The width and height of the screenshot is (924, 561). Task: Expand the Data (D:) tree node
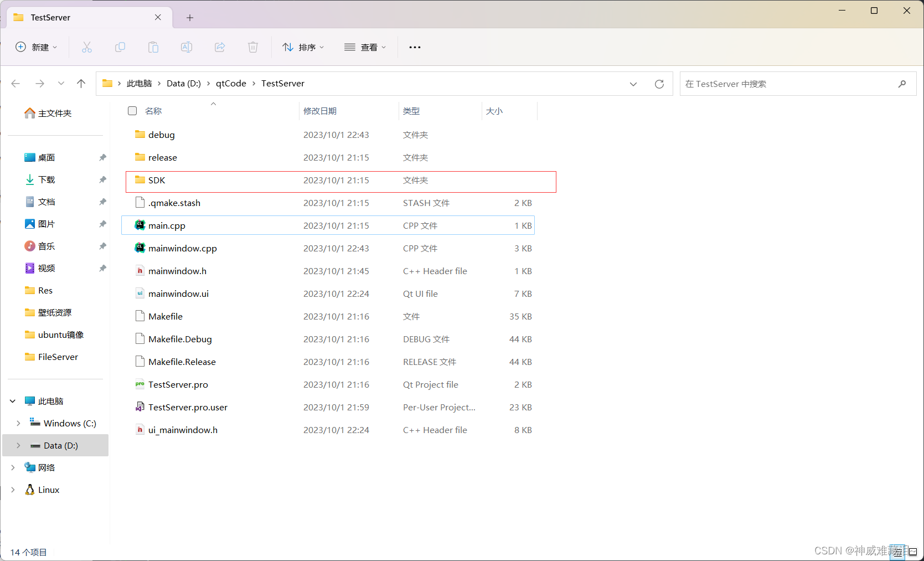coord(18,445)
